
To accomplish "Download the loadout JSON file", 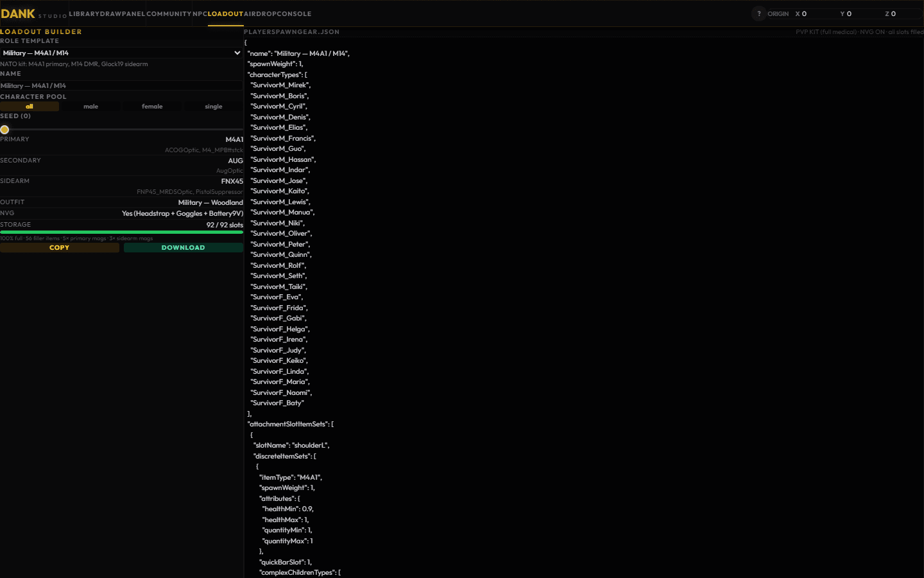I will tap(184, 247).
